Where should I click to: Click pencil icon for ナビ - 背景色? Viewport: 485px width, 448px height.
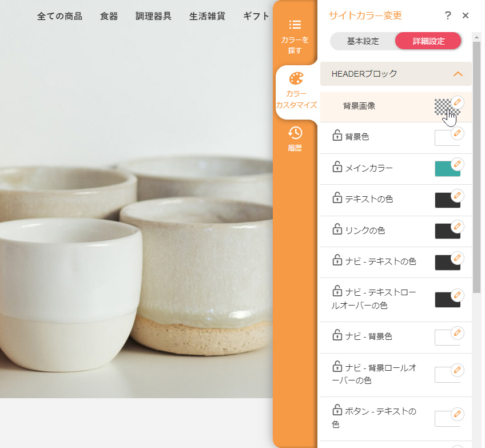(x=457, y=332)
